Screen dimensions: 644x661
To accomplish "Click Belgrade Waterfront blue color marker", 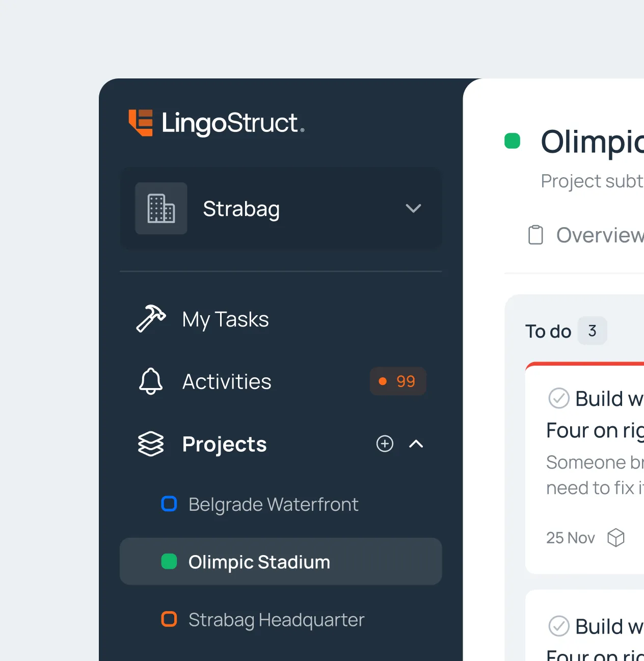I will 169,504.
